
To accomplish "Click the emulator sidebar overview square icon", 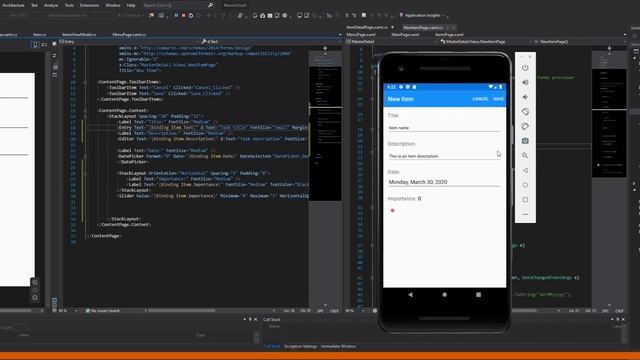I will tap(525, 200).
